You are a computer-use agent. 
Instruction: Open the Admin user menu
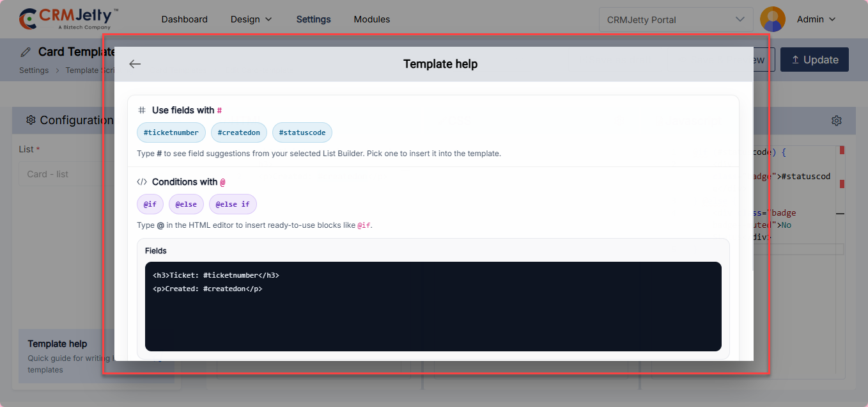(x=816, y=19)
